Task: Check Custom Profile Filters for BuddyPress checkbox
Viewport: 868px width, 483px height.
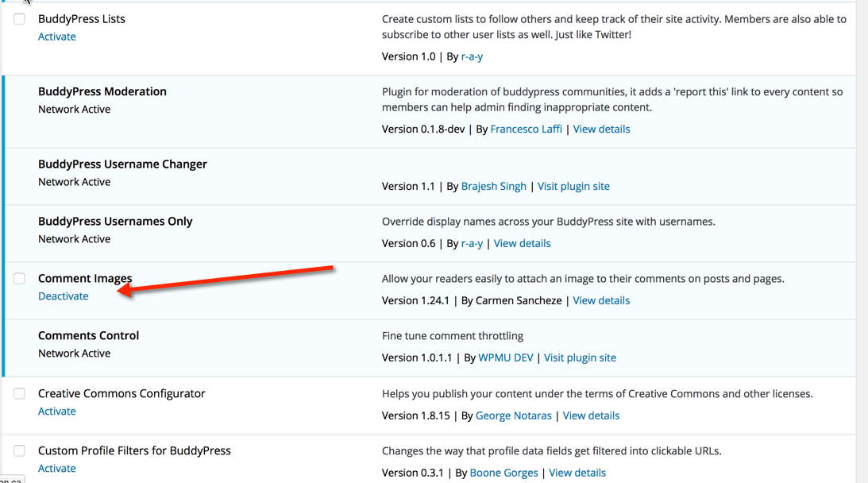Action: 19,450
